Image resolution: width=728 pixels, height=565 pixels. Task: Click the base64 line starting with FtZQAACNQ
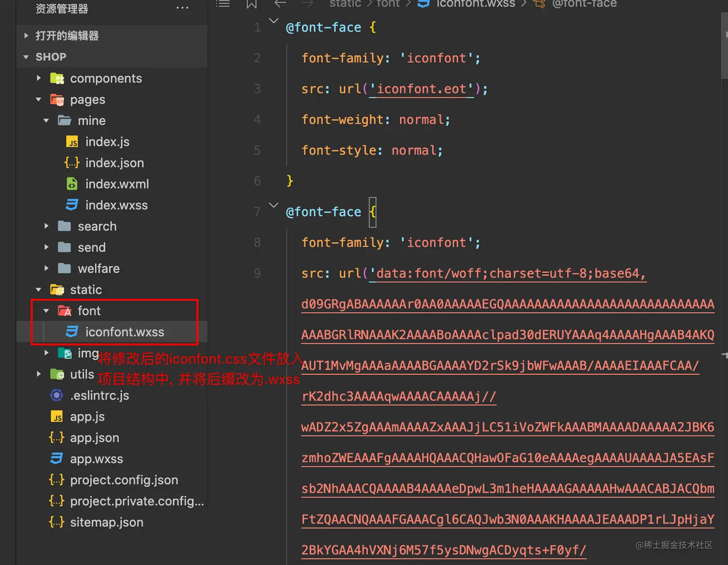[x=508, y=520]
